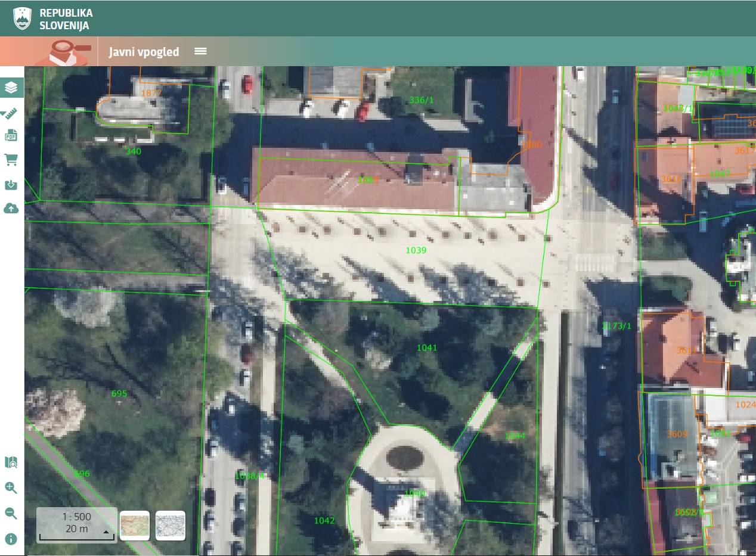Screen dimensions: 756x556
Task: Zoom in with the magnifier plus icon
Action: [x=11, y=488]
